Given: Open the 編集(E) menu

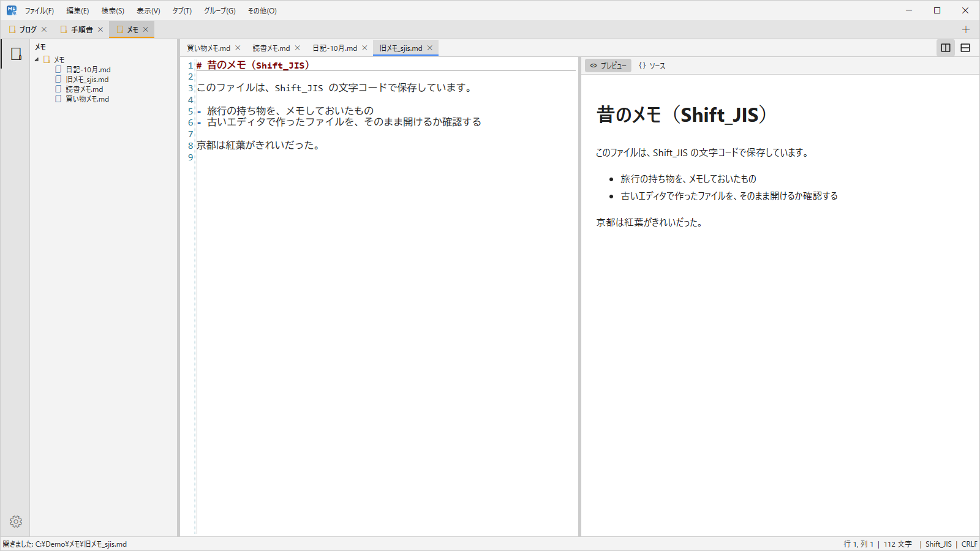Looking at the screenshot, I should (x=78, y=11).
